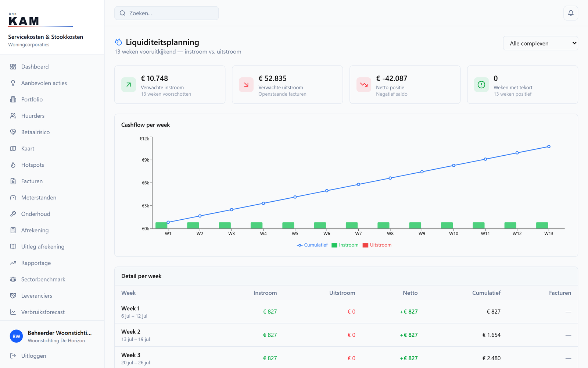
Task: Toggle the Uitstroom legend entry
Action: pos(377,245)
